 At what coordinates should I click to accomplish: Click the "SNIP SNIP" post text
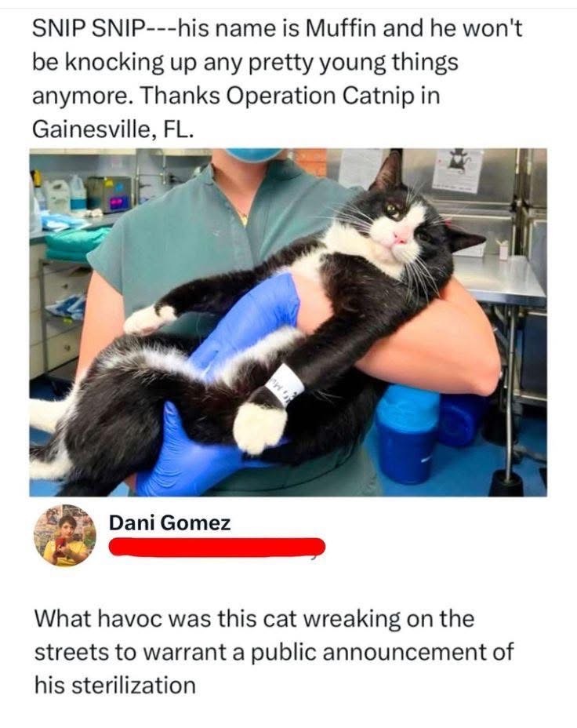tap(277, 79)
